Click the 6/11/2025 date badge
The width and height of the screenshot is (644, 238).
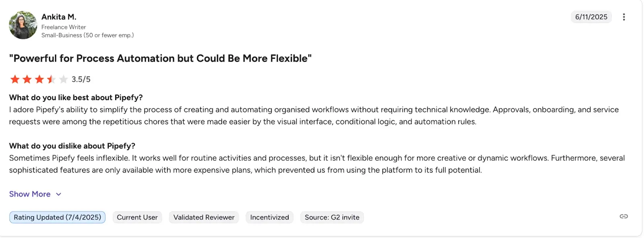(591, 17)
